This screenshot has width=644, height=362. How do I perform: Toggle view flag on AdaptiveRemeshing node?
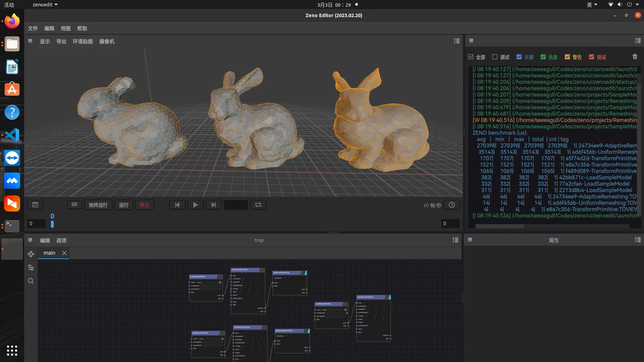coord(308,331)
